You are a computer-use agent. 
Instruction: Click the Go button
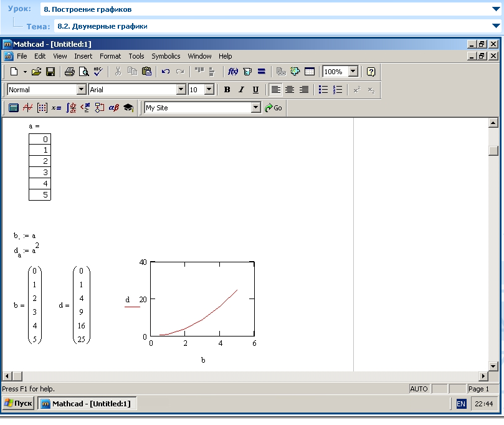point(273,108)
